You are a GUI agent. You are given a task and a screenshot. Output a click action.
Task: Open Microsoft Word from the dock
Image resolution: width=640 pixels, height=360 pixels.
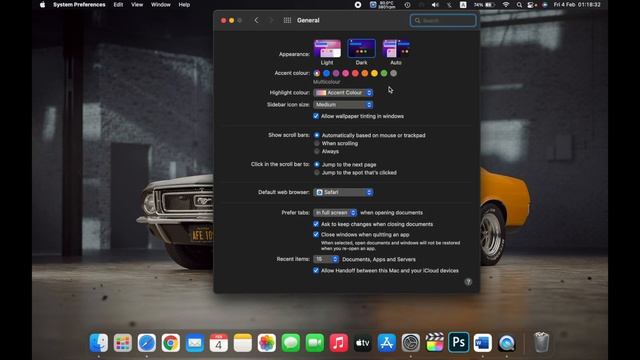[482, 342]
